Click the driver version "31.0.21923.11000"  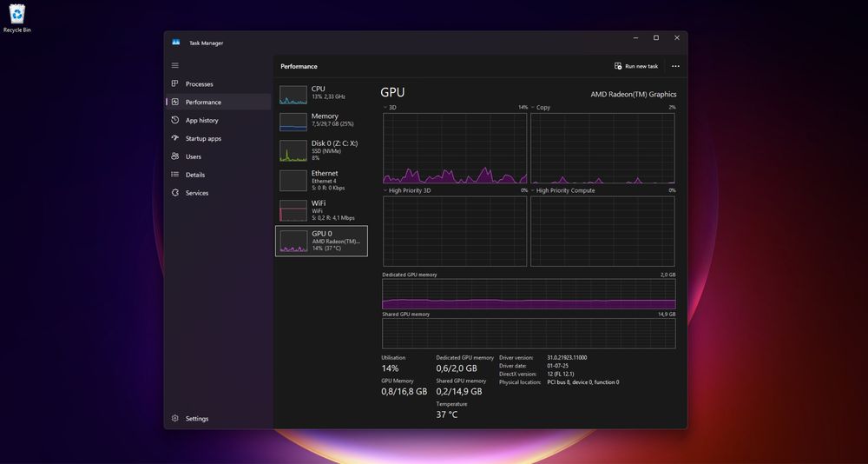pyautogui.click(x=567, y=358)
